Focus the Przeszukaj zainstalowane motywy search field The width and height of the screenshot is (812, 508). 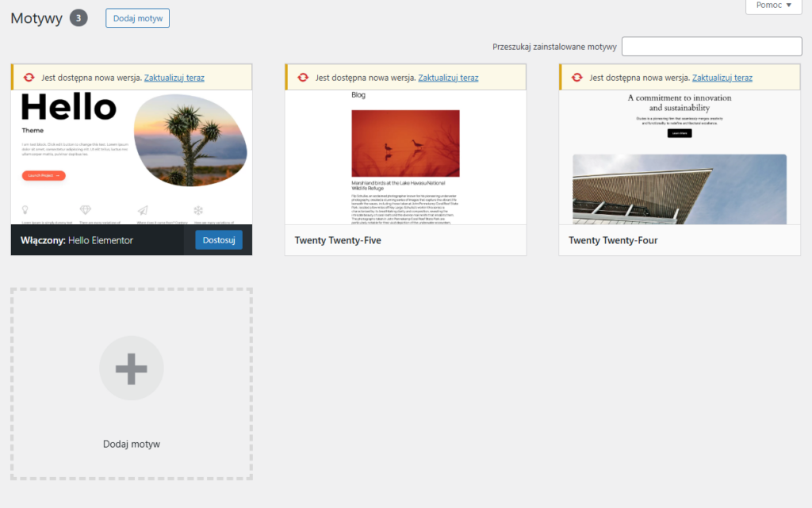coord(711,47)
